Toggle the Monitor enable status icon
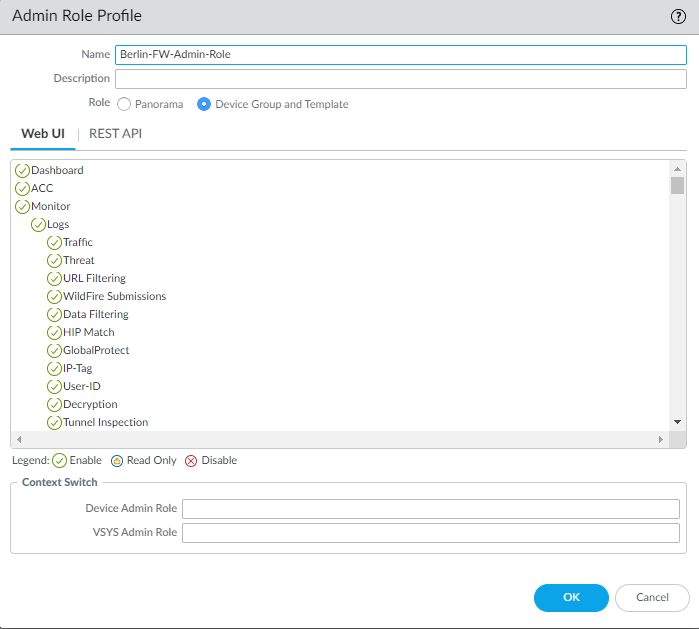 22,207
